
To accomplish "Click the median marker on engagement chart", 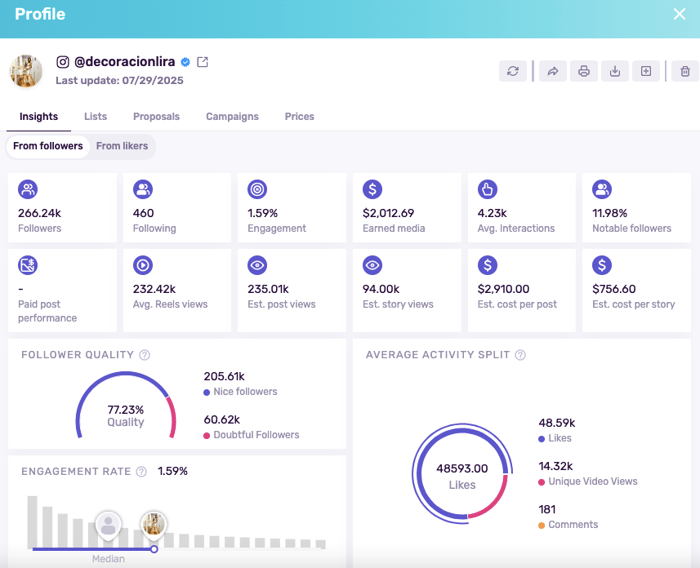I will (108, 525).
